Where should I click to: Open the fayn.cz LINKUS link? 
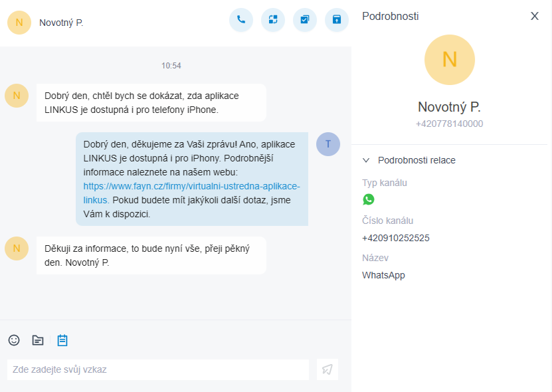191,187
